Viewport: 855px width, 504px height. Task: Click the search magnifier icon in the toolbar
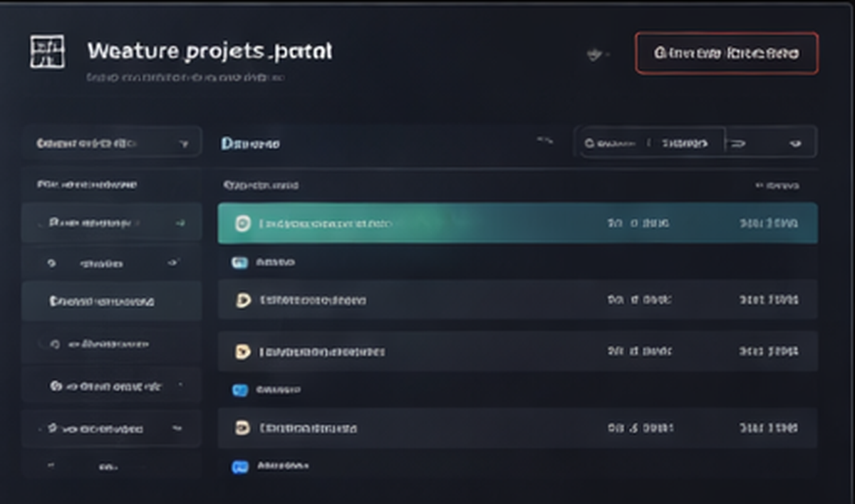click(x=589, y=142)
